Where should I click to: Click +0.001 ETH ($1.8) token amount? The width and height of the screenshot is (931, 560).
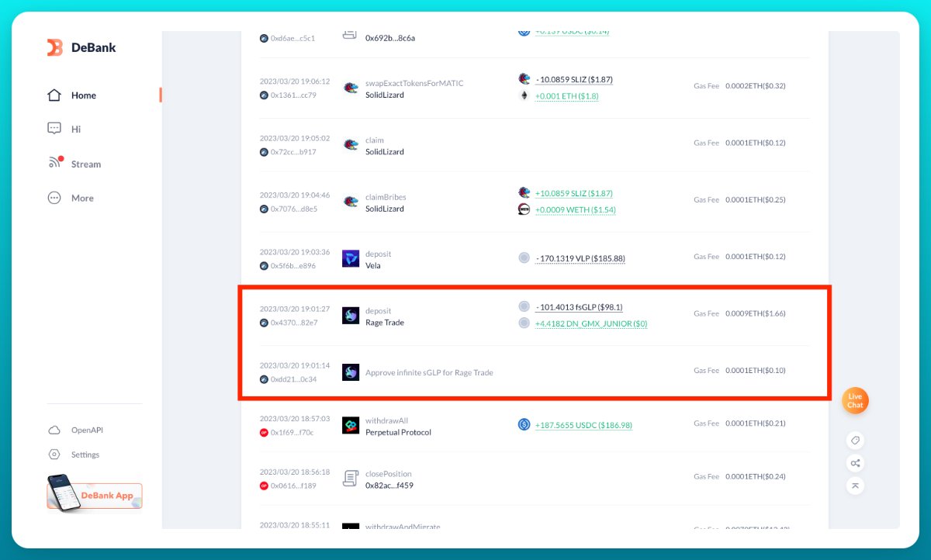pyautogui.click(x=566, y=96)
